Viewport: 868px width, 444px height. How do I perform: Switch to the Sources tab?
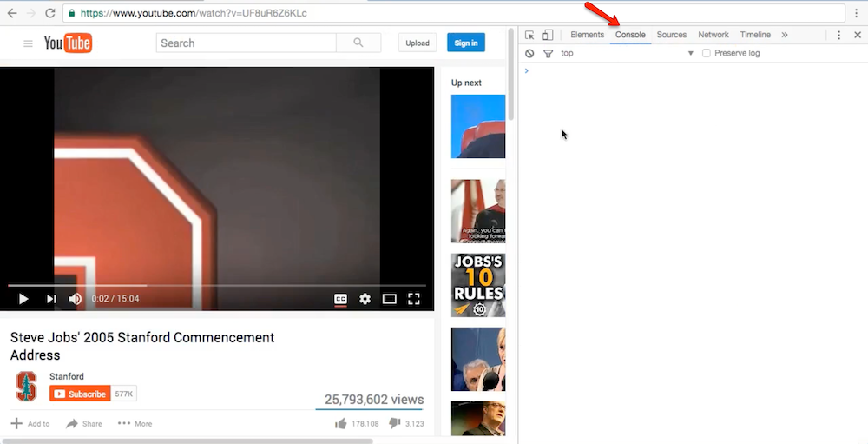[672, 35]
